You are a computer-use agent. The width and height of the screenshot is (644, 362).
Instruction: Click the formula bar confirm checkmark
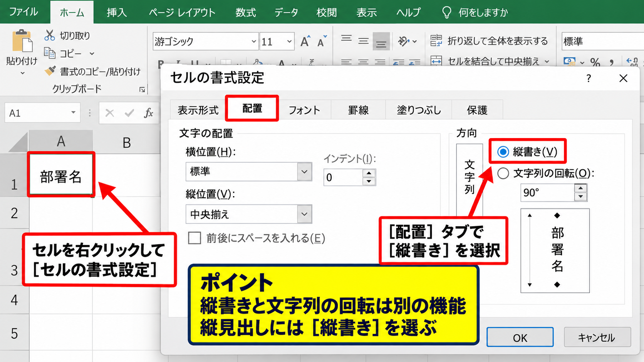(129, 113)
